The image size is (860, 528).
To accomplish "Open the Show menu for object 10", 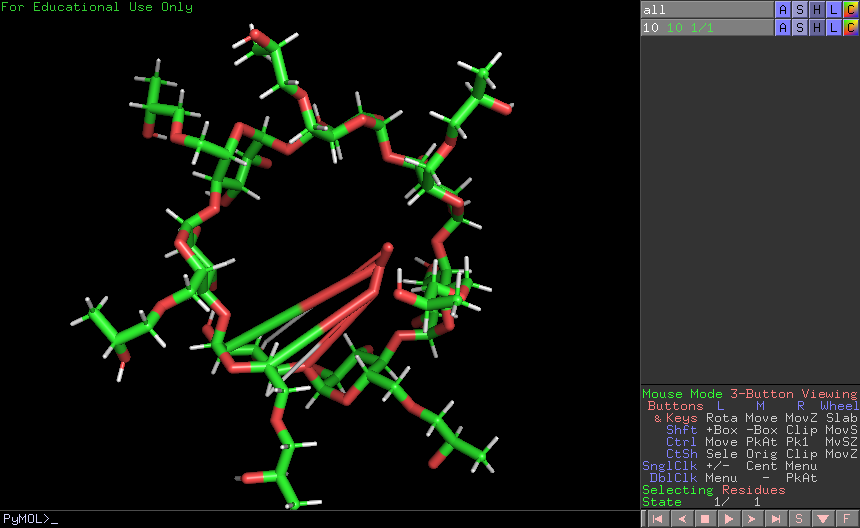I will click(x=800, y=28).
